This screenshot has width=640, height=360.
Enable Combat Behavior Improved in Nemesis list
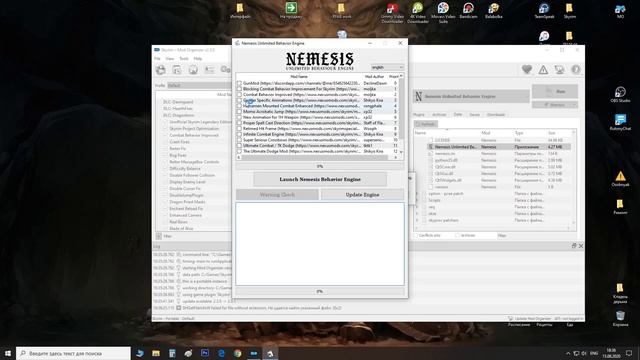(239, 95)
